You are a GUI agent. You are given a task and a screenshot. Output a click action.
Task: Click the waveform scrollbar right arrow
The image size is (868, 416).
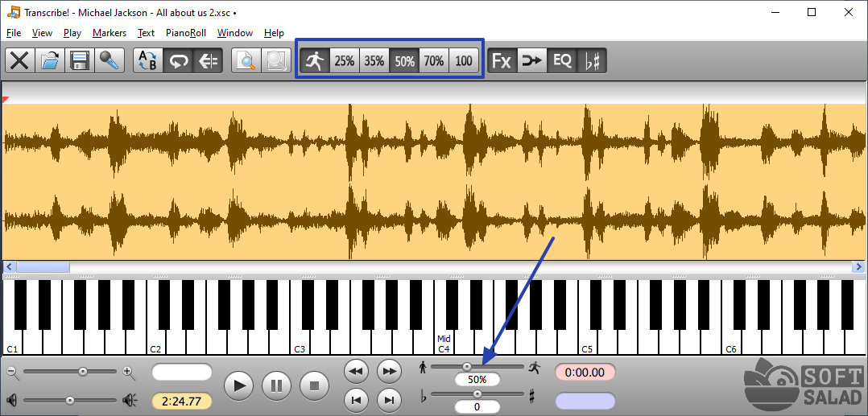[857, 266]
